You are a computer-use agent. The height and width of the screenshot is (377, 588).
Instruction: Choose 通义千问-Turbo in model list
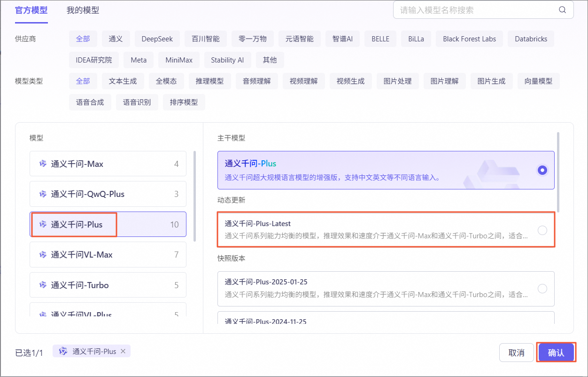pyautogui.click(x=108, y=285)
